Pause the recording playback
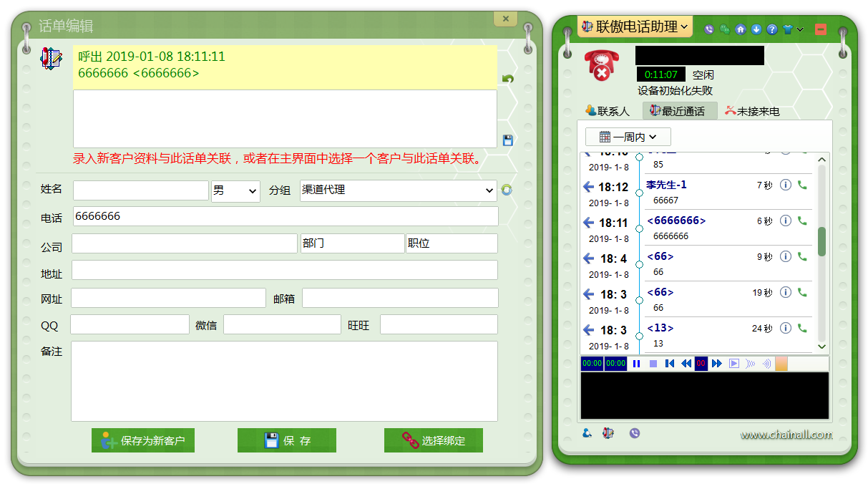 click(636, 364)
